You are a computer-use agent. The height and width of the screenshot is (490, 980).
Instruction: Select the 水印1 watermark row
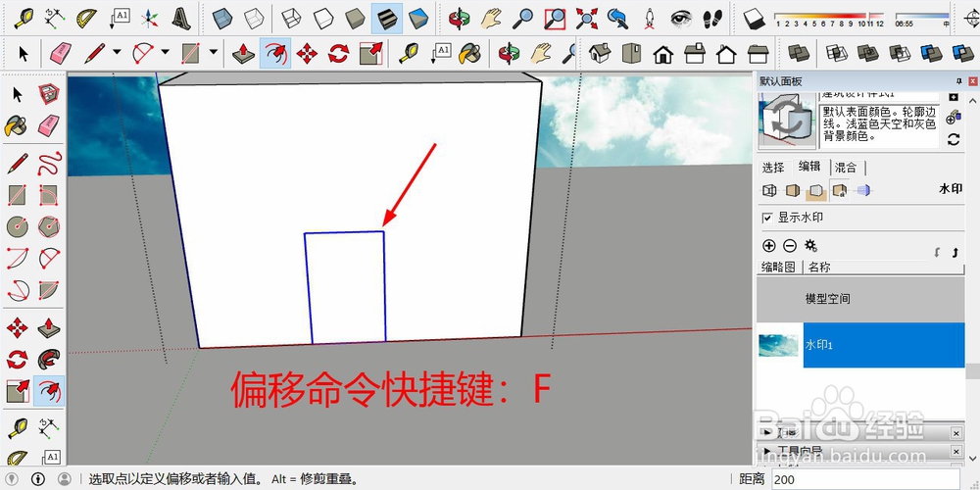point(860,345)
